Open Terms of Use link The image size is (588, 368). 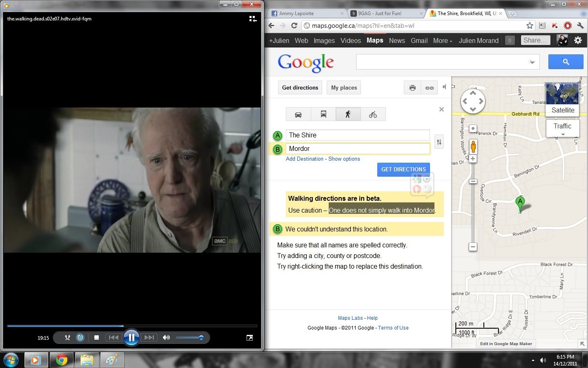[x=393, y=328]
